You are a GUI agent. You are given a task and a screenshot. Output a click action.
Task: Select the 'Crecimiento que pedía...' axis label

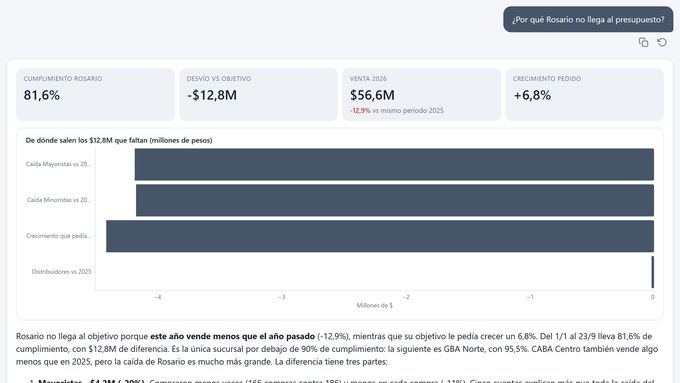click(x=59, y=236)
